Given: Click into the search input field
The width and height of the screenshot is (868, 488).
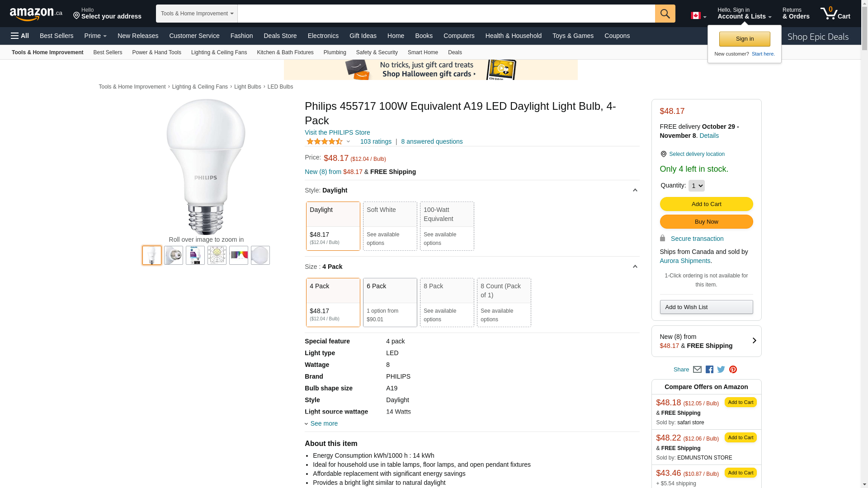Looking at the screenshot, I should click(446, 14).
